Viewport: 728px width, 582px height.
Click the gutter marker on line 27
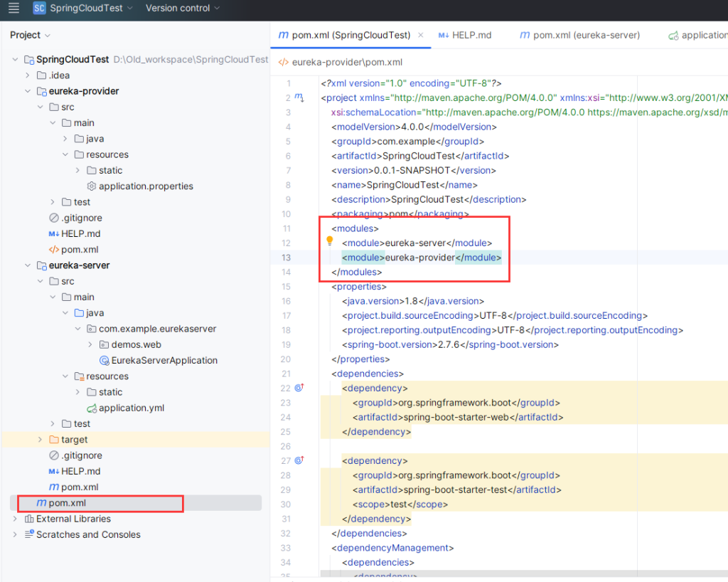pyautogui.click(x=299, y=460)
